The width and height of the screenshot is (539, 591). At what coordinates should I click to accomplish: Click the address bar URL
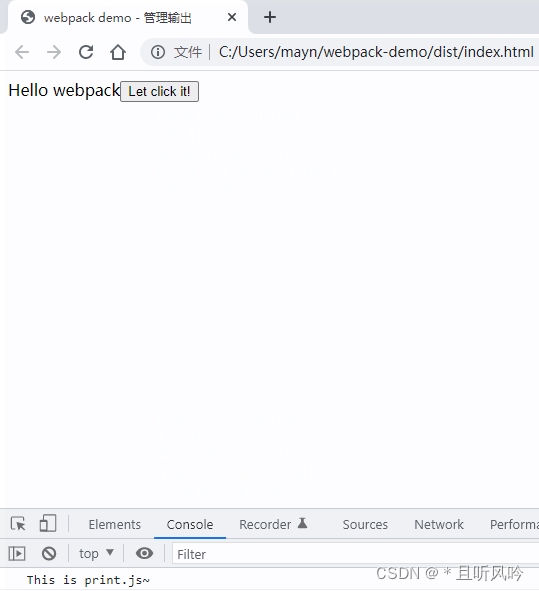point(376,52)
